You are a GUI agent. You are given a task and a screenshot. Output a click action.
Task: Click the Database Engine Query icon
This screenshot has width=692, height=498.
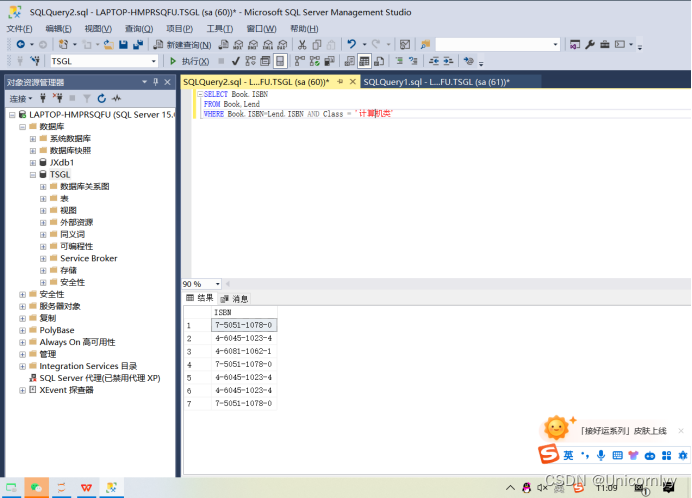coord(224,44)
